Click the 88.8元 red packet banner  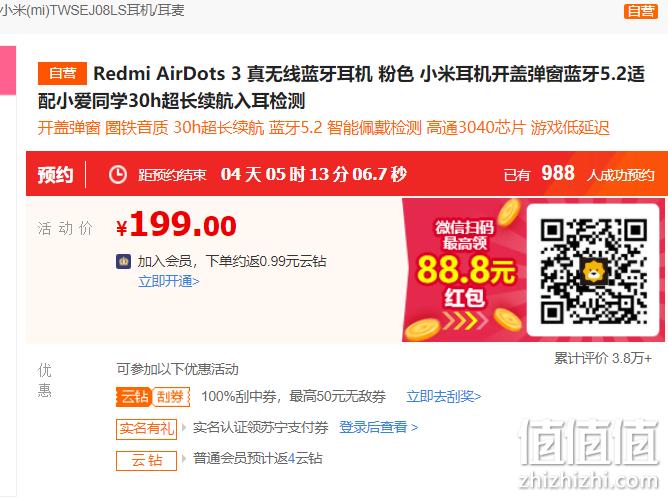(x=465, y=270)
